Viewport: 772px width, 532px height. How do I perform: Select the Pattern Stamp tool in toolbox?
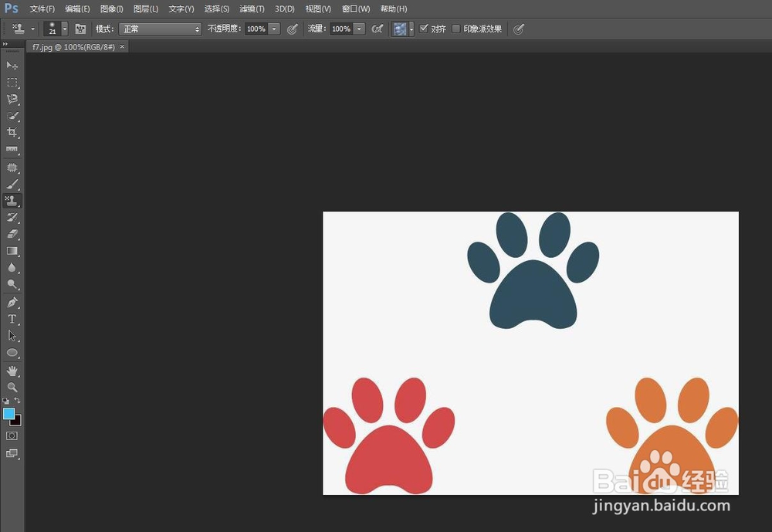[12, 201]
